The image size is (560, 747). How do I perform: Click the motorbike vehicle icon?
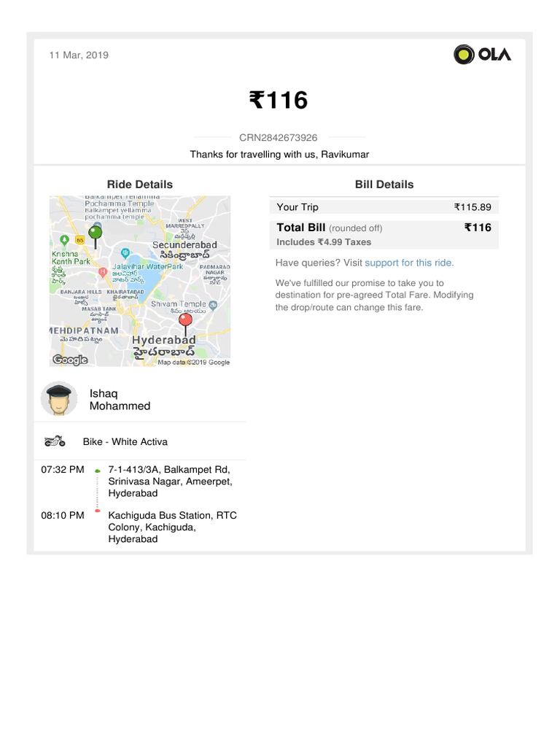[55, 441]
